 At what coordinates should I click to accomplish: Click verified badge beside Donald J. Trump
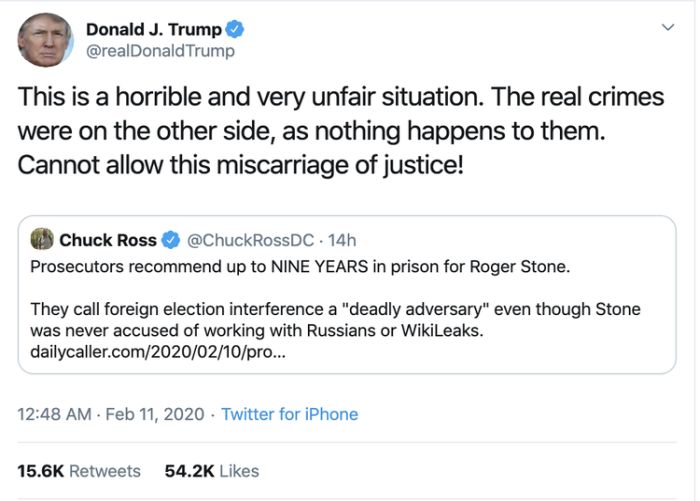(x=235, y=28)
